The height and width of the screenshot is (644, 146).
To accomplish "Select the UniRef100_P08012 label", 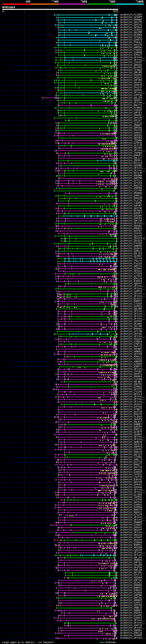I will [x=131, y=42].
